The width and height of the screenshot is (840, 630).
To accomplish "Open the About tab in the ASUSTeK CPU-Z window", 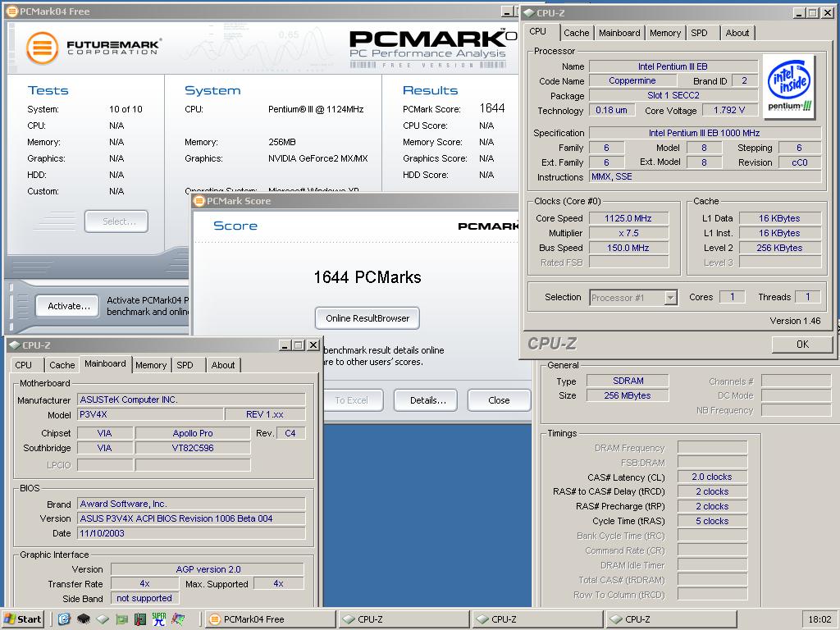I will pos(223,365).
